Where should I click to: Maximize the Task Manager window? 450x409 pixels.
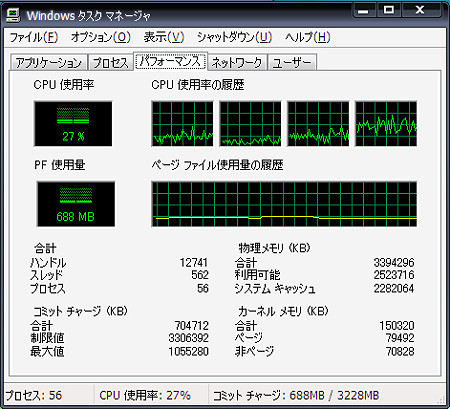389,10
